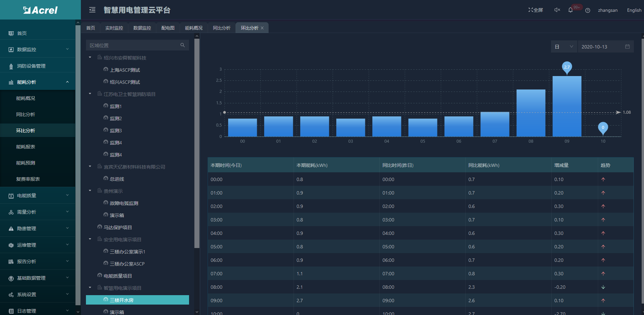Click the 系统设置 gears sidebar icon
The width and height of the screenshot is (644, 315).
click(x=11, y=294)
